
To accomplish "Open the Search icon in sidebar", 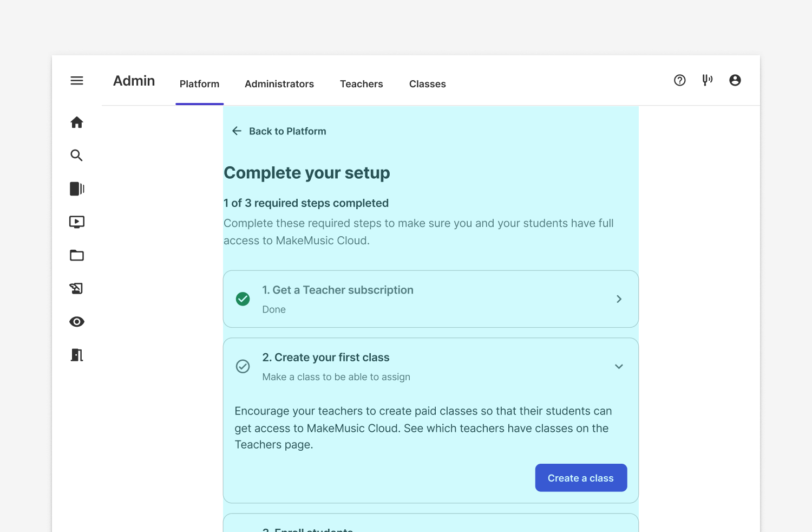I will coord(77,155).
